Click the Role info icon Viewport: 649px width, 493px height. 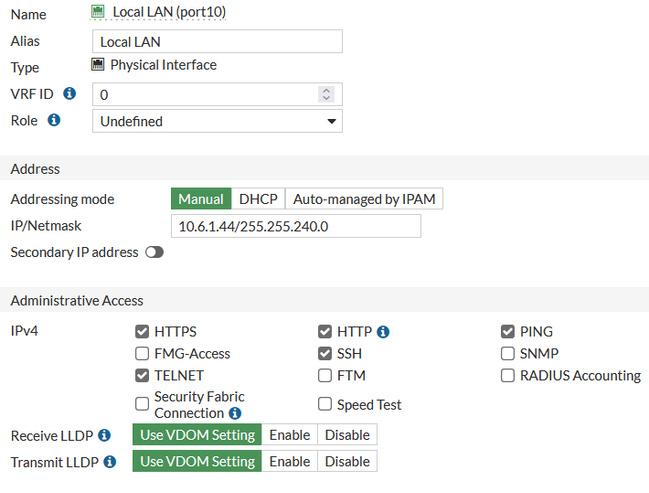pos(54,121)
